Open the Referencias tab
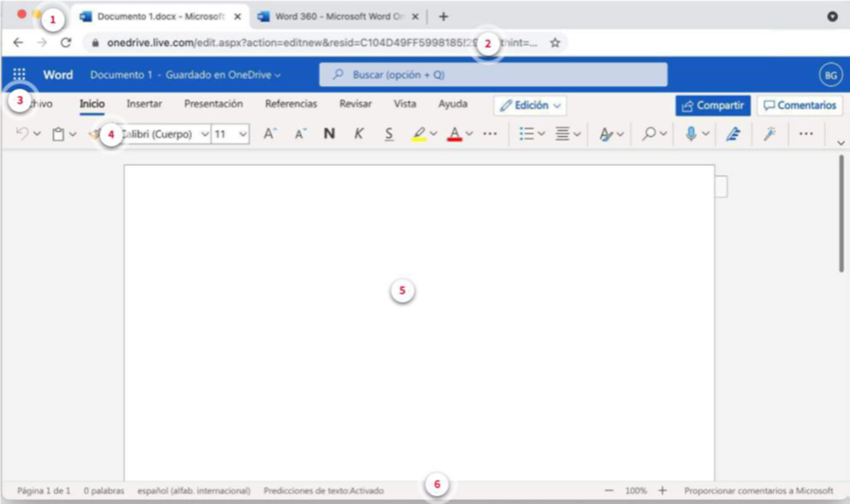 pyautogui.click(x=291, y=105)
